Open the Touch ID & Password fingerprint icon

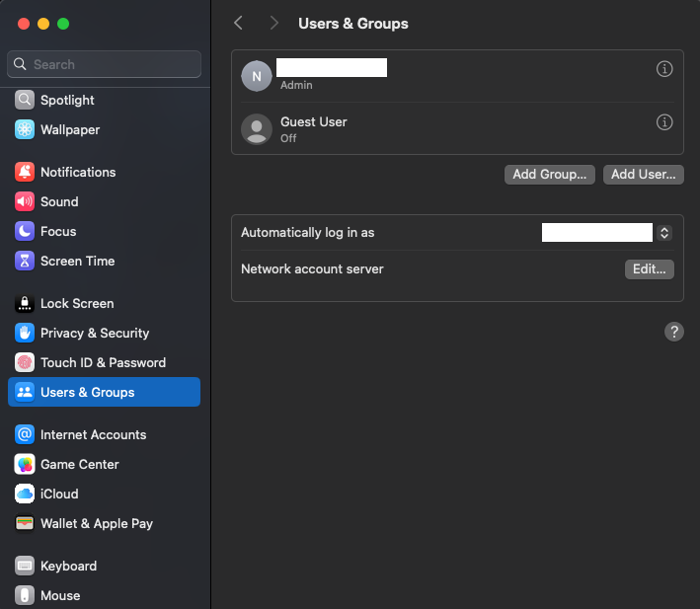[25, 362]
